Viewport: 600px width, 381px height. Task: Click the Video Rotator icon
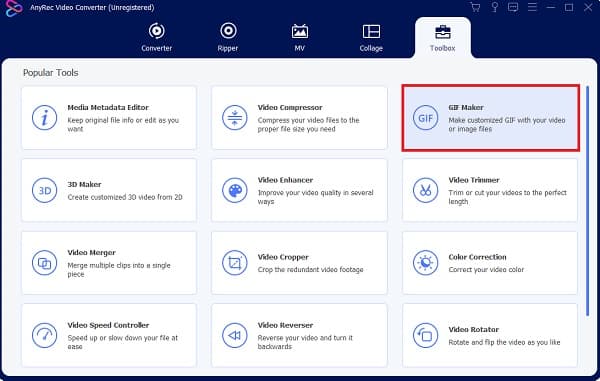[x=426, y=335]
